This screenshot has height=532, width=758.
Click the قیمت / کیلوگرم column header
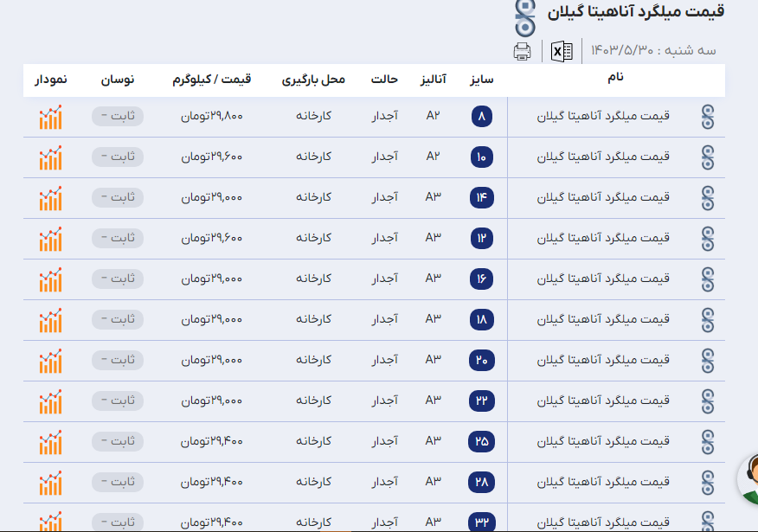212,80
